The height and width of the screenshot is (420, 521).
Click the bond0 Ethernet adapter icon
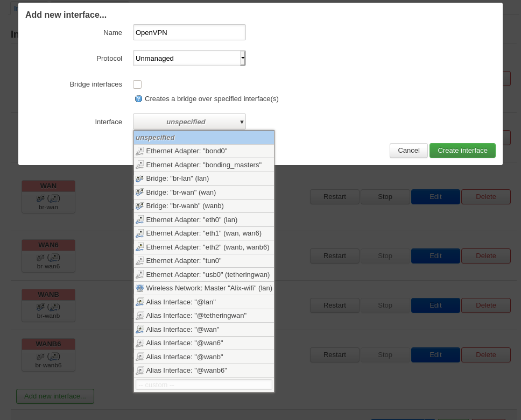140,151
